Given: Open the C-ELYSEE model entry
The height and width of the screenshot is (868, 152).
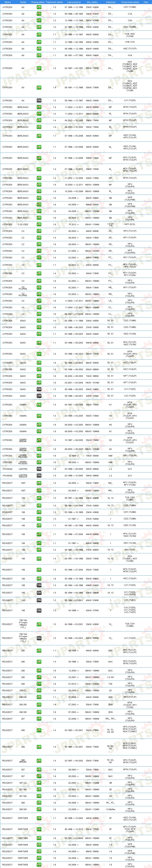Looking at the screenshot, I should tap(23, 224).
